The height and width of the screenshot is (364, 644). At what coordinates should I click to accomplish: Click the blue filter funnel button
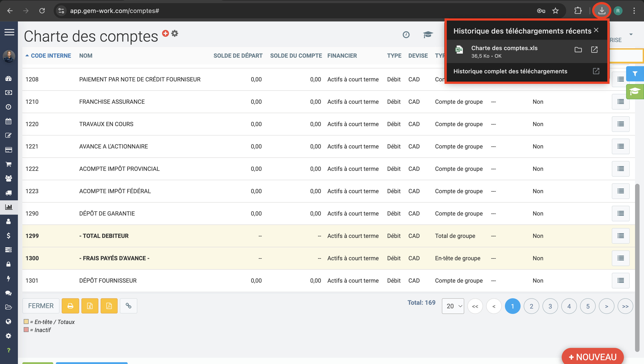[x=635, y=74]
